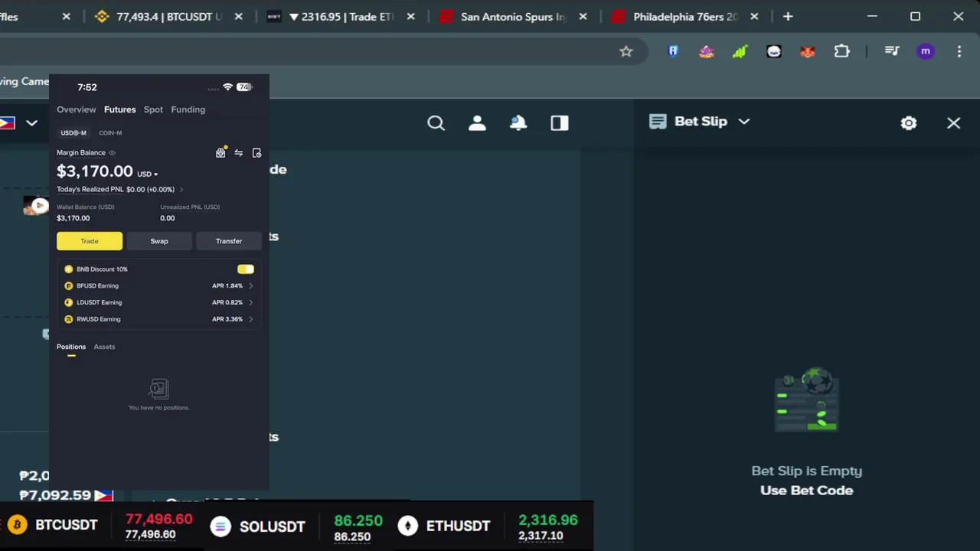
Task: Click the Ethereum icon in ticker
Action: [407, 526]
